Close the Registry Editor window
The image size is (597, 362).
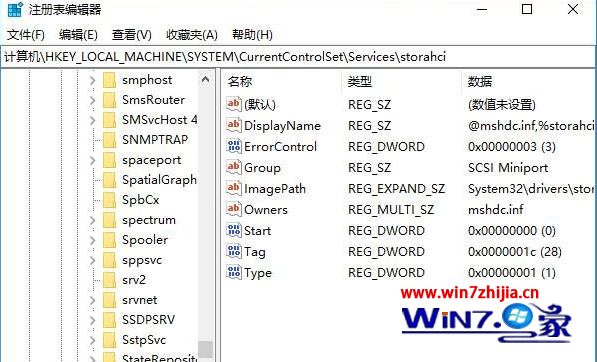click(x=573, y=10)
